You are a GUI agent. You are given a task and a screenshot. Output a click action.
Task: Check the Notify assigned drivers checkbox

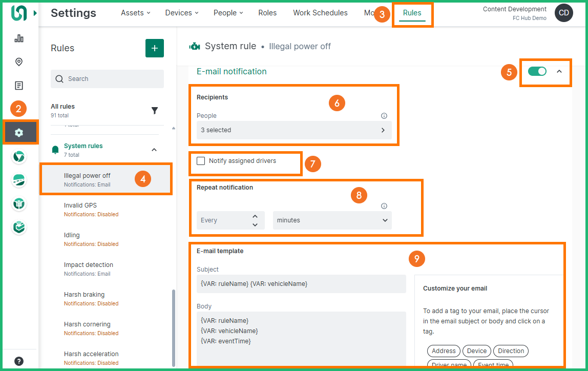[x=201, y=161]
